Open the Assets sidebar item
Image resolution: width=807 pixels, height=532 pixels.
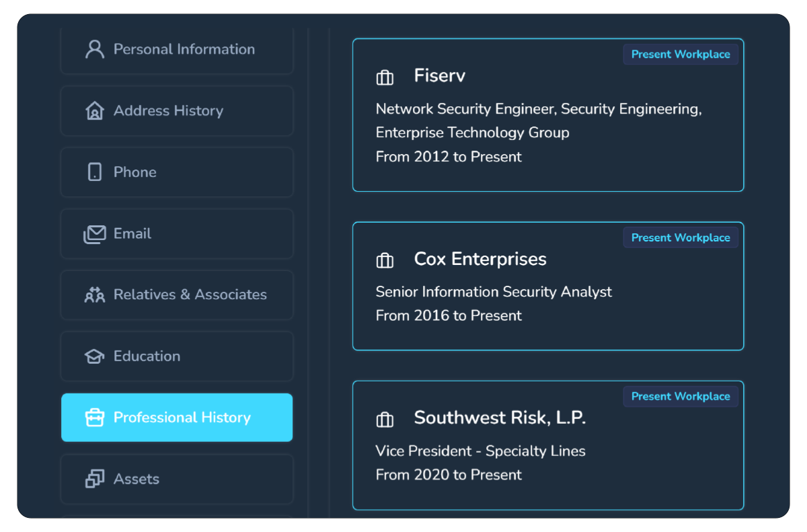(177, 479)
